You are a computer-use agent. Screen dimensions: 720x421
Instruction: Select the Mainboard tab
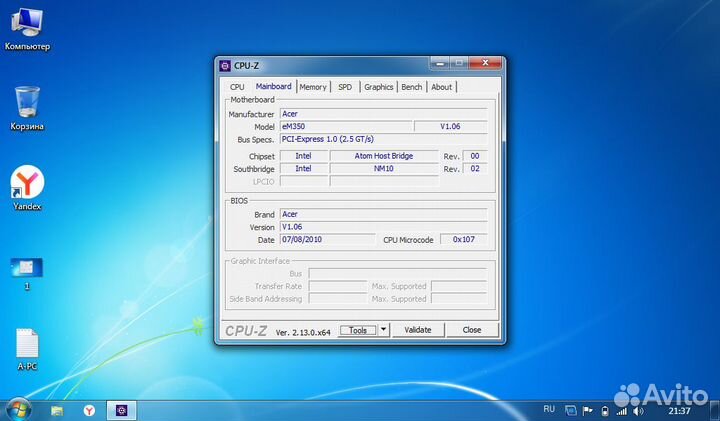click(x=274, y=86)
